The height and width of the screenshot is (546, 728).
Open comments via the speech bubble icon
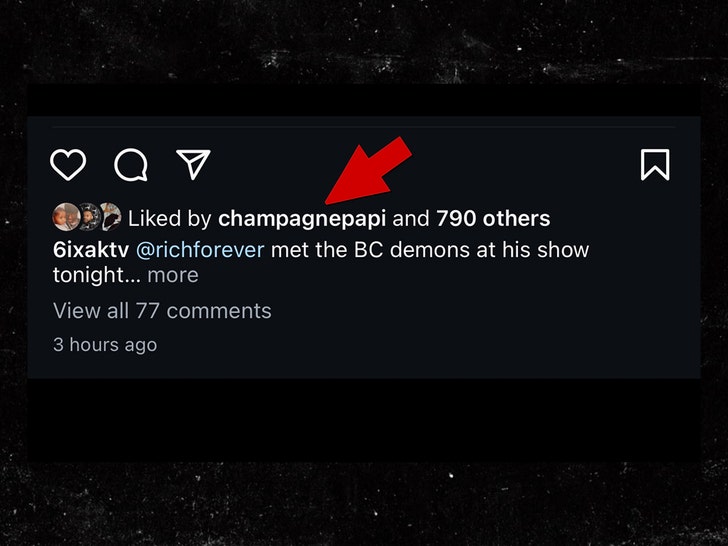[131, 164]
